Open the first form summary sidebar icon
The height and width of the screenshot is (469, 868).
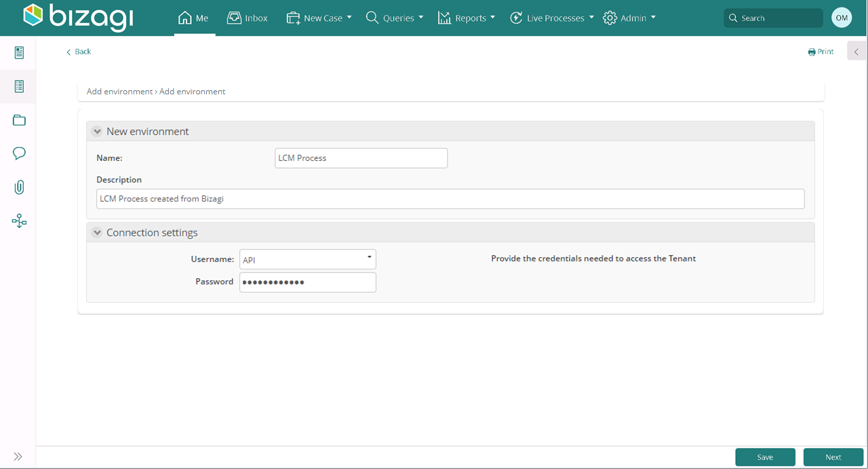[19, 52]
